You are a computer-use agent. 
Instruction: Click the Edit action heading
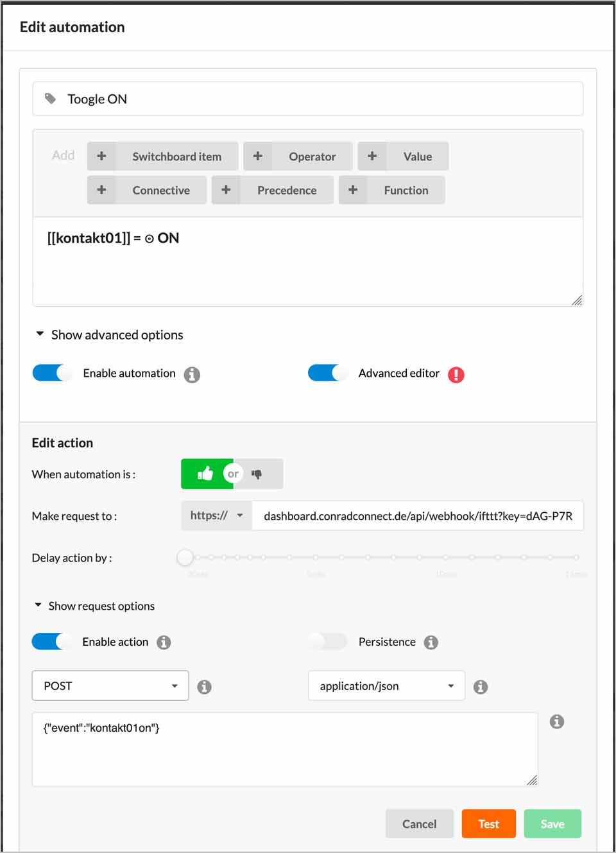point(62,443)
